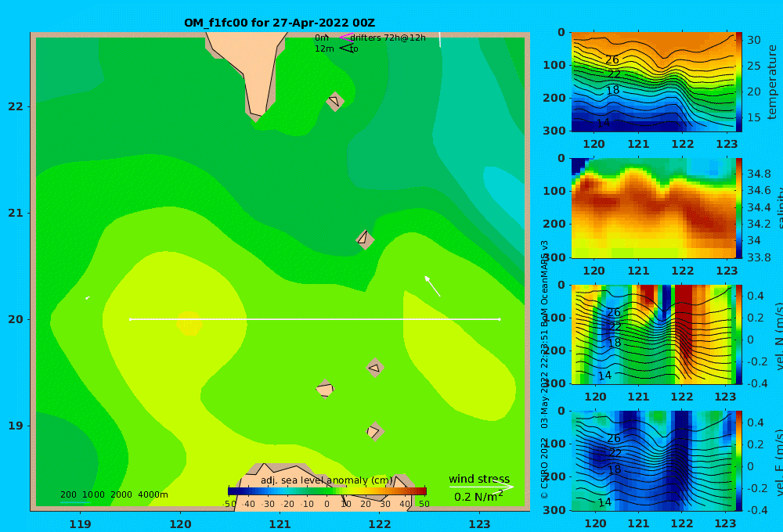This screenshot has width=783, height=532.
Task: Click the '14' contour label in temperature panel
Action: 603,122
